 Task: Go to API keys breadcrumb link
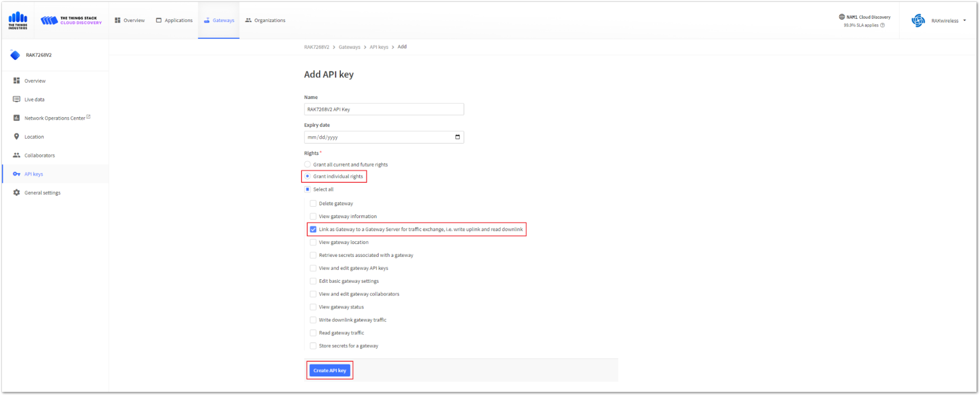[379, 47]
